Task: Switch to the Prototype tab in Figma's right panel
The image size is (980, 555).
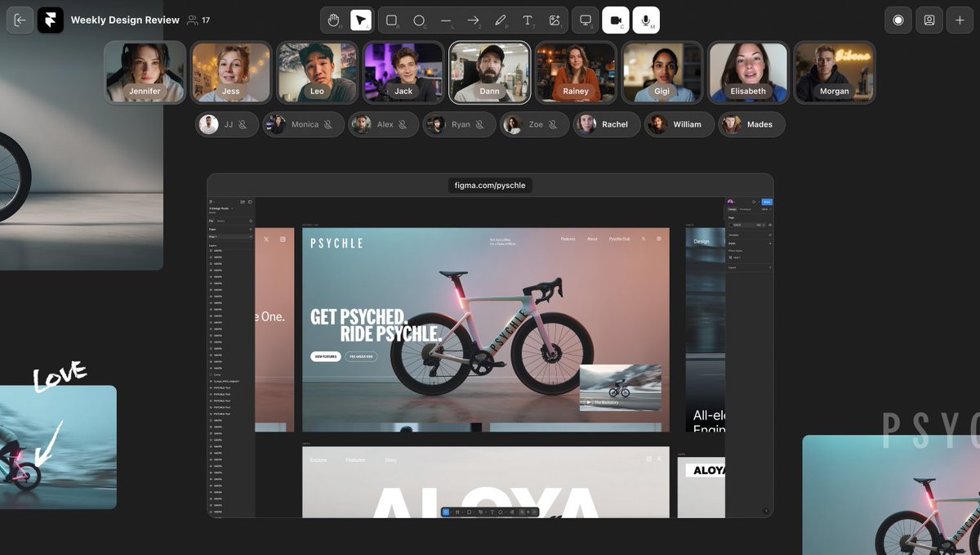Action: pos(745,209)
